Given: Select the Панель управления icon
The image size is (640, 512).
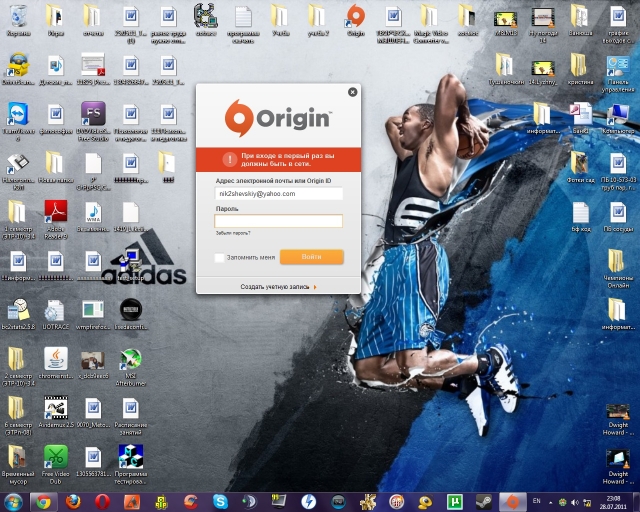Looking at the screenshot, I should [x=618, y=73].
